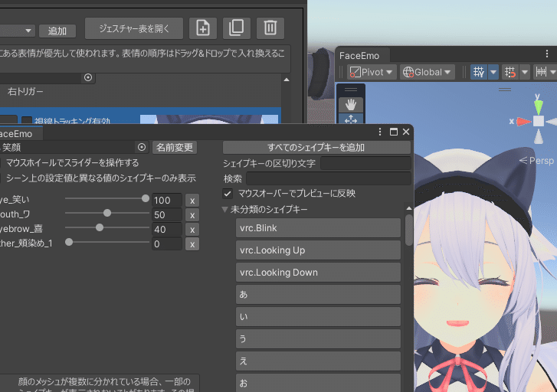Click value field showing 40
The width and height of the screenshot is (557, 392).
click(x=167, y=230)
